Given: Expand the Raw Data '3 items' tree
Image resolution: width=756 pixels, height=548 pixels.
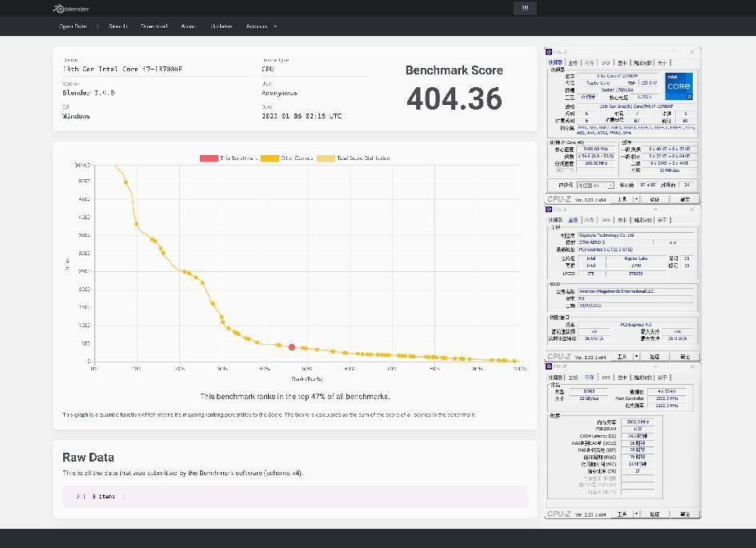Looking at the screenshot, I should pos(78,497).
